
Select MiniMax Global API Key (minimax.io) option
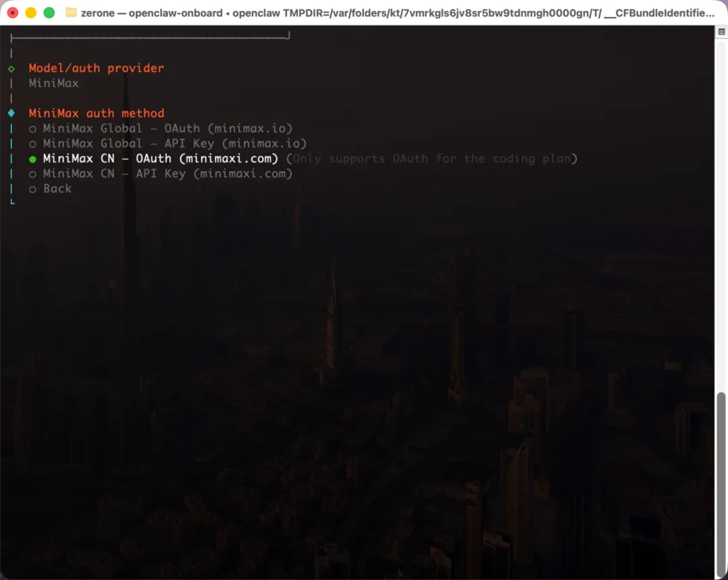click(168, 143)
